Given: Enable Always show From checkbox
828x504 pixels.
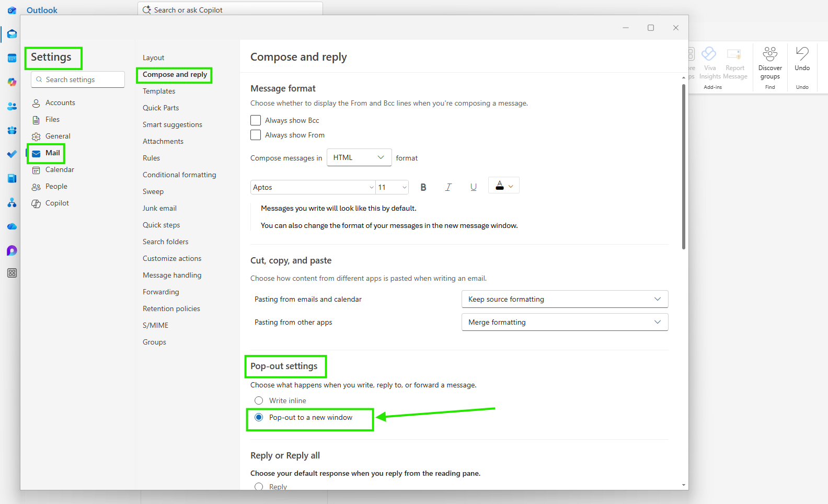Looking at the screenshot, I should click(x=256, y=135).
